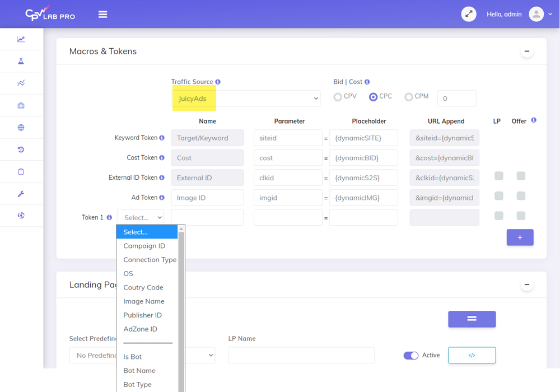Click the flask icon in the sidebar
The width and height of the screenshot is (560, 392).
21,61
